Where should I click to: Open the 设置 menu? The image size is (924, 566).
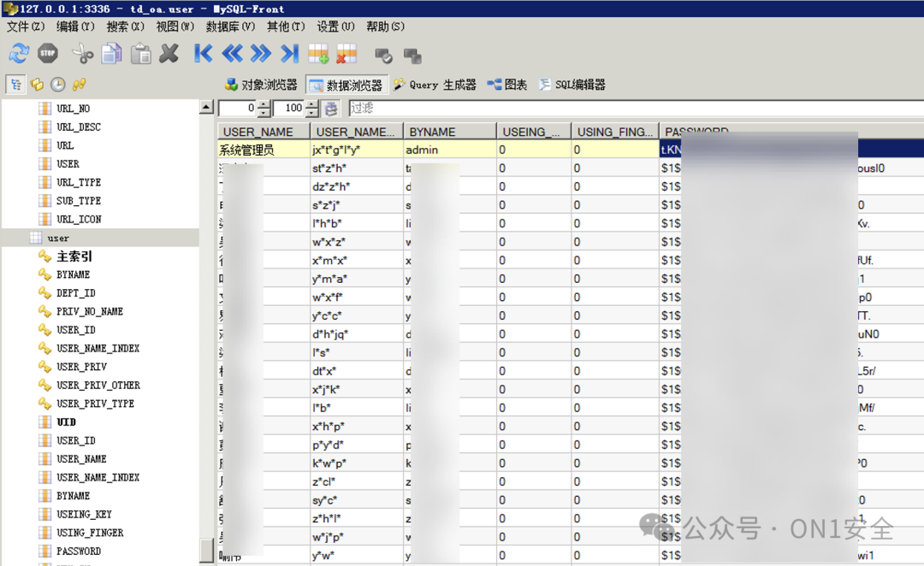[335, 27]
